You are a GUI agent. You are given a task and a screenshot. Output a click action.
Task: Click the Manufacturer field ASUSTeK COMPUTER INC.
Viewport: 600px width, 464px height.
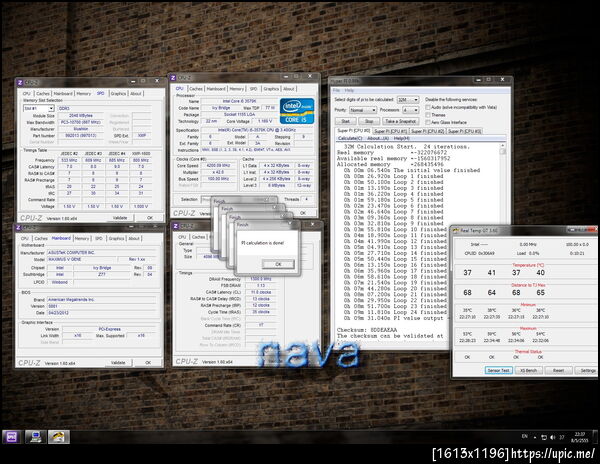click(102, 252)
